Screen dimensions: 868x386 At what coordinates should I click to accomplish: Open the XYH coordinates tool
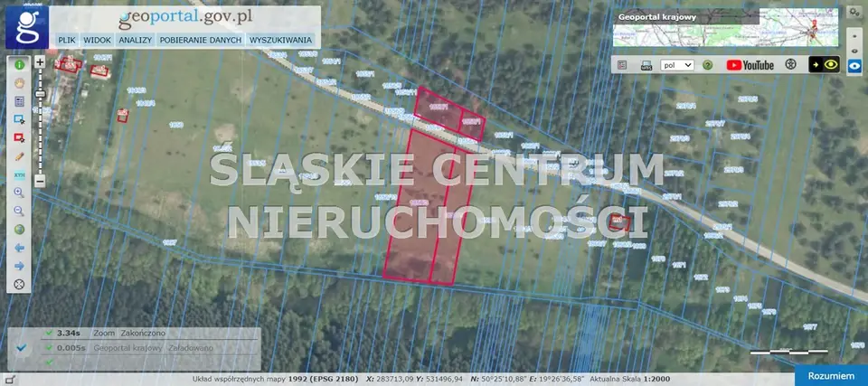19,175
